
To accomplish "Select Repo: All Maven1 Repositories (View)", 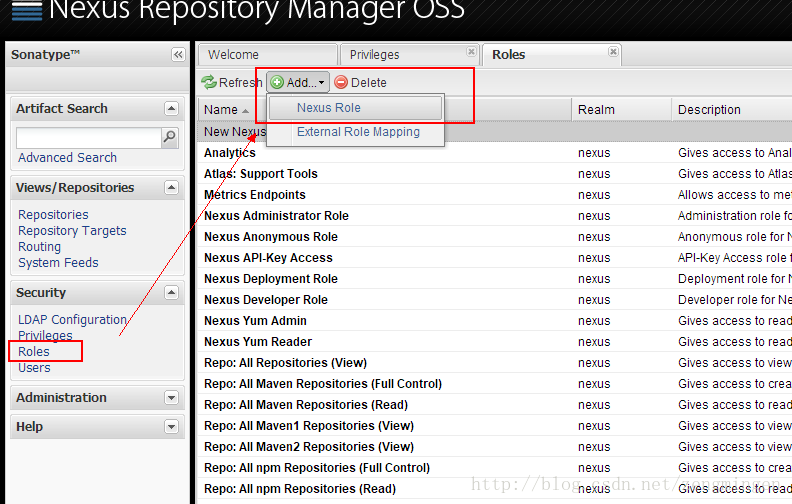I will [494, 426].
